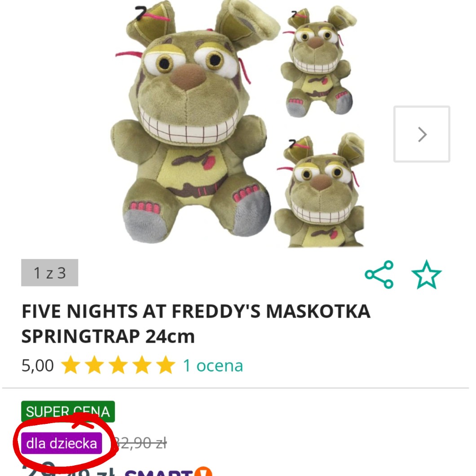The height and width of the screenshot is (476, 476).
Task: Tap the green "SUPER CENA" badge
Action: 68,411
